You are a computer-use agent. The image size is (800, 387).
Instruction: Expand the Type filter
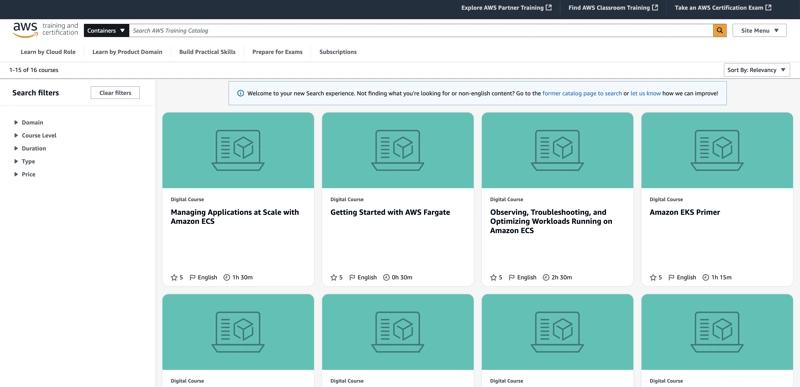pos(25,161)
